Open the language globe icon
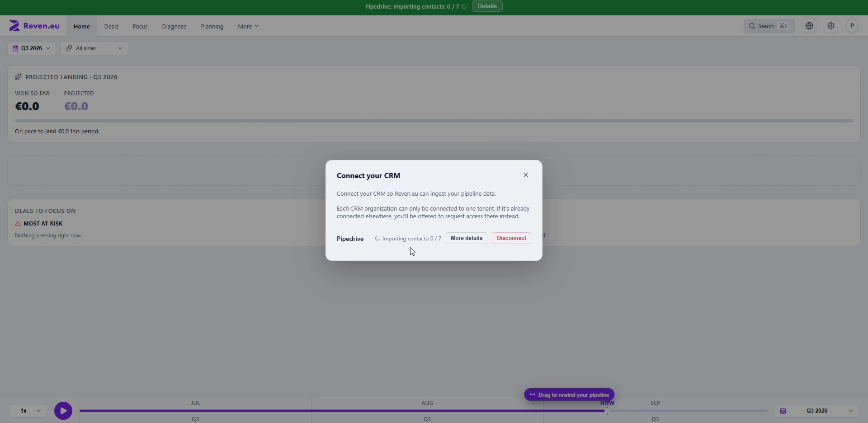 pos(809,26)
